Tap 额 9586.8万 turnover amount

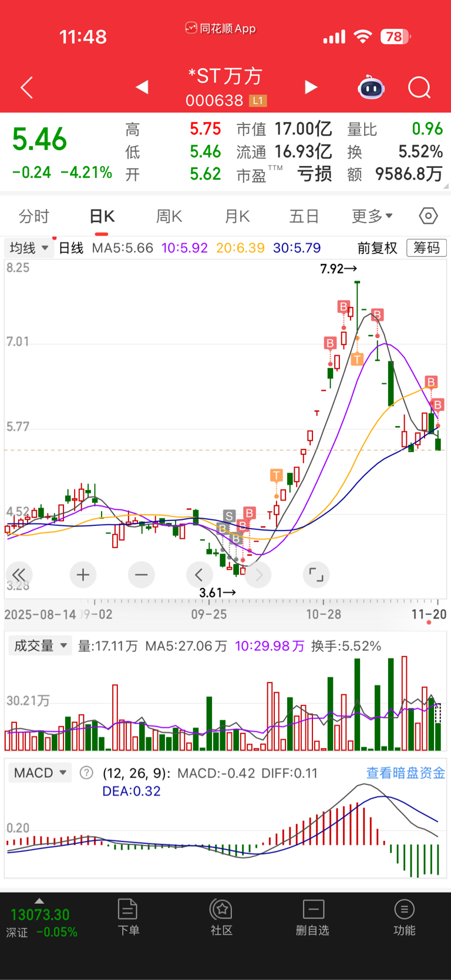pos(395,174)
